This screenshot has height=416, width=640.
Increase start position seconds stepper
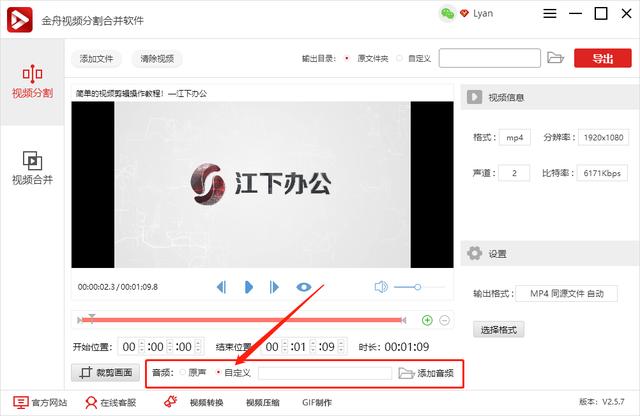(x=198, y=344)
